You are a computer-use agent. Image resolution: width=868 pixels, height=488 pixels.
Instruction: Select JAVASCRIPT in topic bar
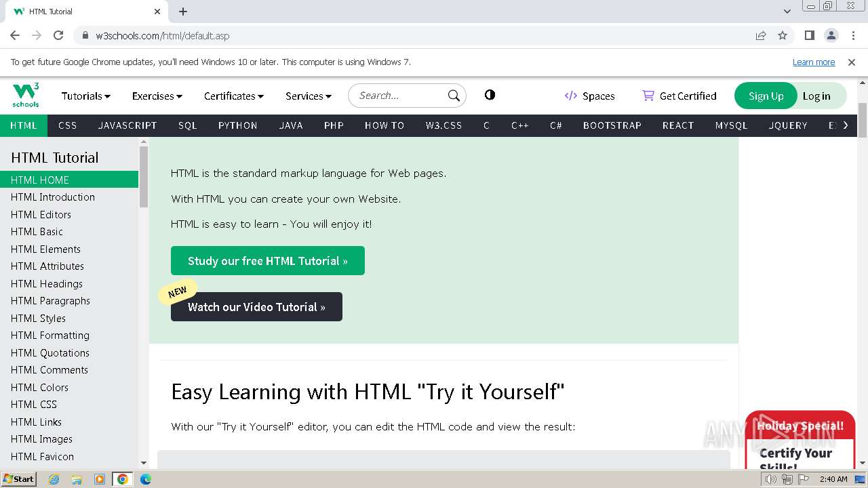127,125
